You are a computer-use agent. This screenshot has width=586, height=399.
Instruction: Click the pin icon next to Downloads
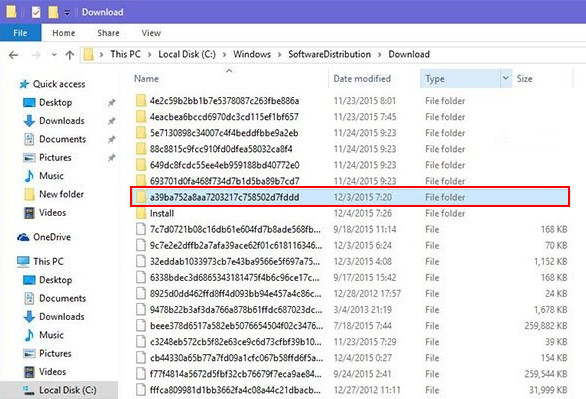click(x=111, y=121)
